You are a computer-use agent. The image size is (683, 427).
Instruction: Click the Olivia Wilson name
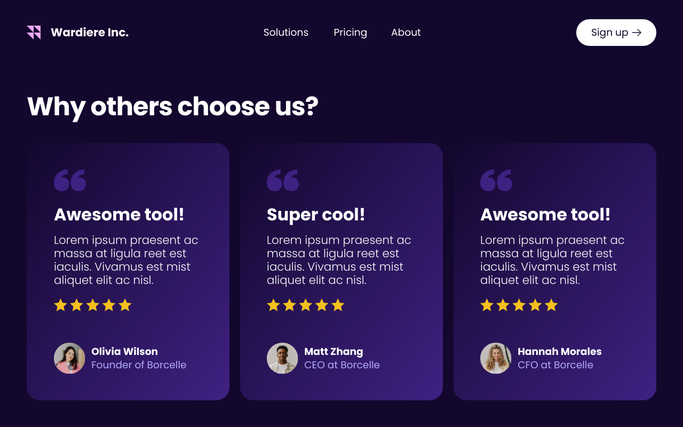pyautogui.click(x=124, y=351)
